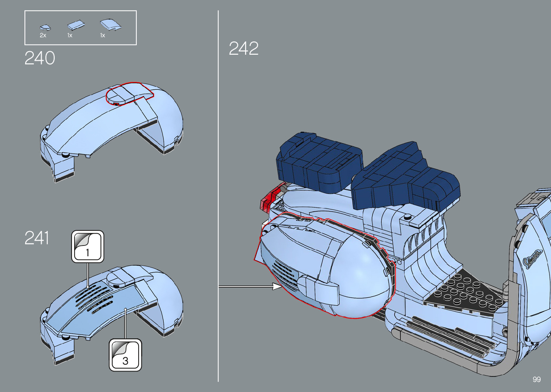Click page number 99
The image size is (551, 392).
pyautogui.click(x=536, y=379)
